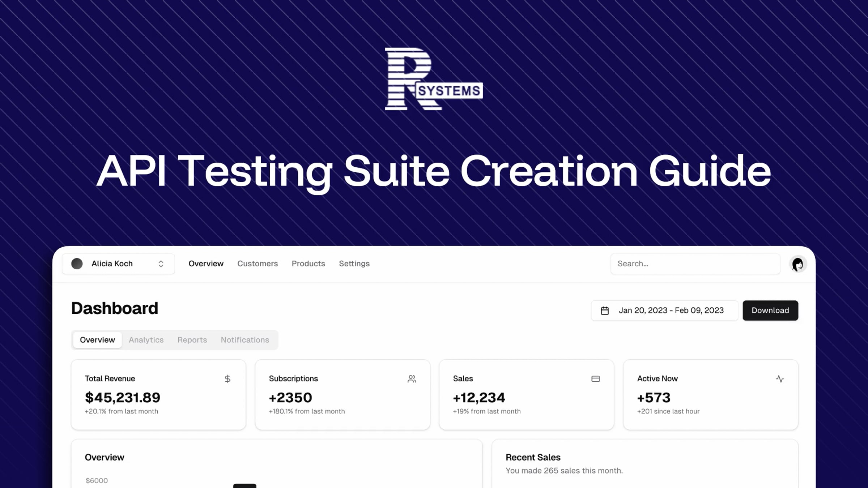This screenshot has width=868, height=488.
Task: Go to the Overview nav link
Action: [206, 264]
